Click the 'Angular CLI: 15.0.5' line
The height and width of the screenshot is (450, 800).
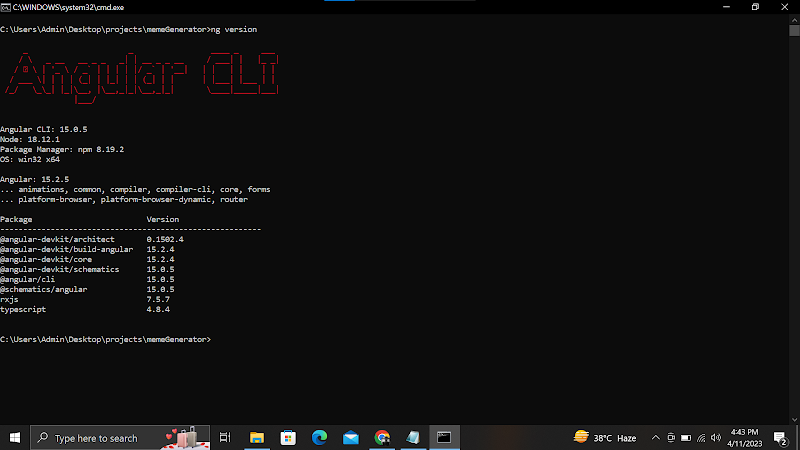44,130
